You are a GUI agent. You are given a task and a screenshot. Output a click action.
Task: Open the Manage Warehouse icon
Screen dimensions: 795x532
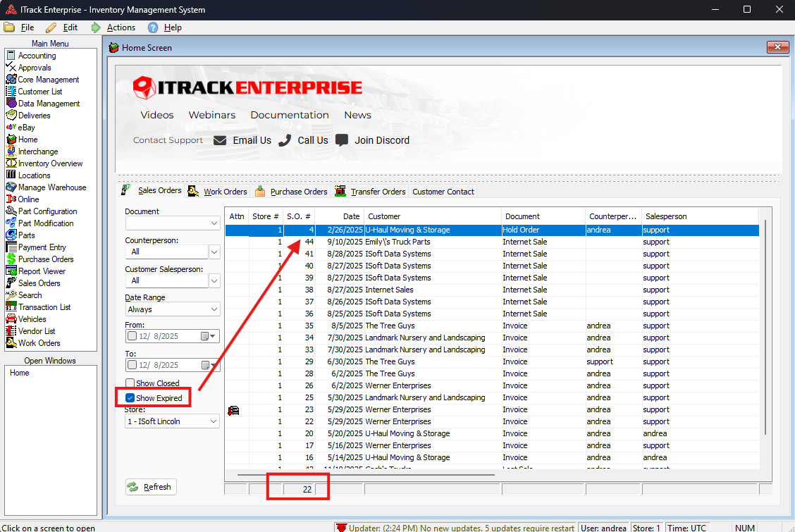[x=11, y=187]
